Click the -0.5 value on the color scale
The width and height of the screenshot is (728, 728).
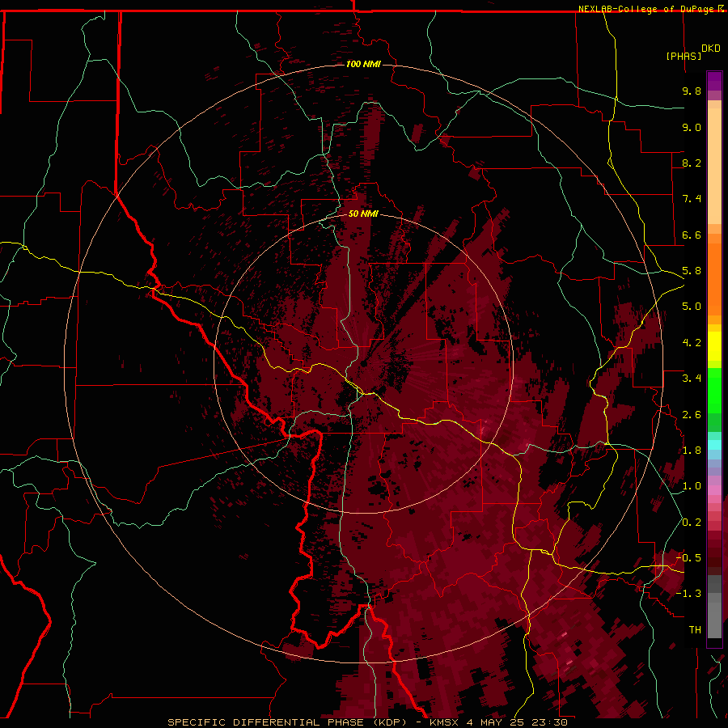[688, 557]
